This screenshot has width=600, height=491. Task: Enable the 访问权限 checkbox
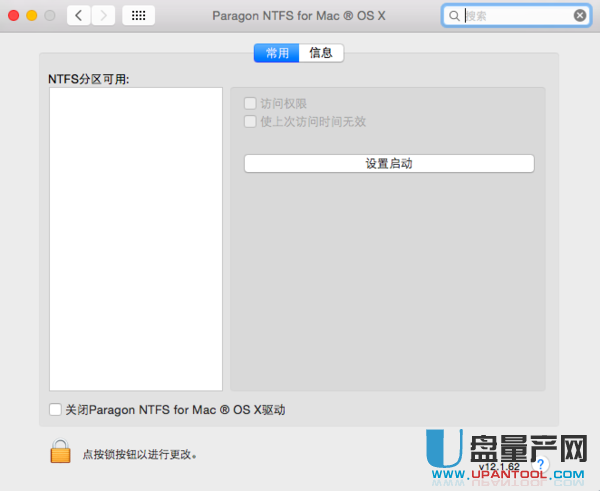coord(250,103)
